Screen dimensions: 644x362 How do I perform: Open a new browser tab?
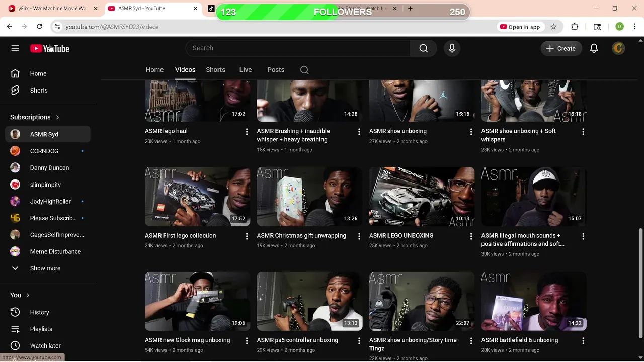pos(410,9)
